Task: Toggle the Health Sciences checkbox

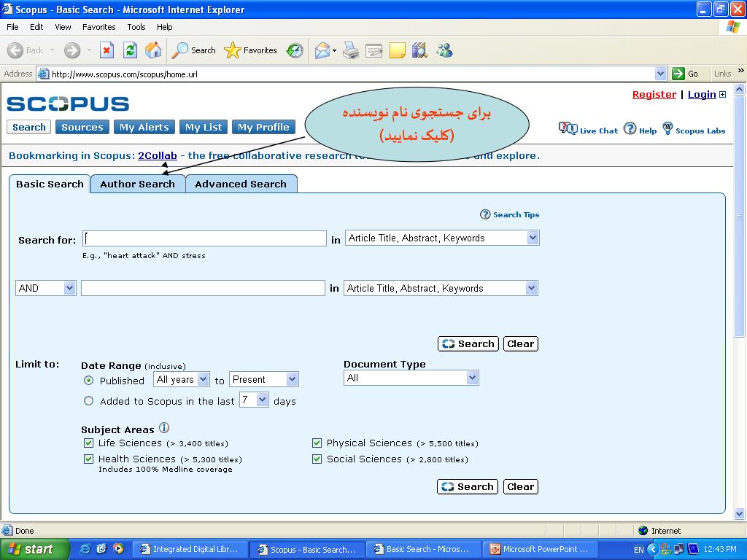Action: tap(88, 459)
